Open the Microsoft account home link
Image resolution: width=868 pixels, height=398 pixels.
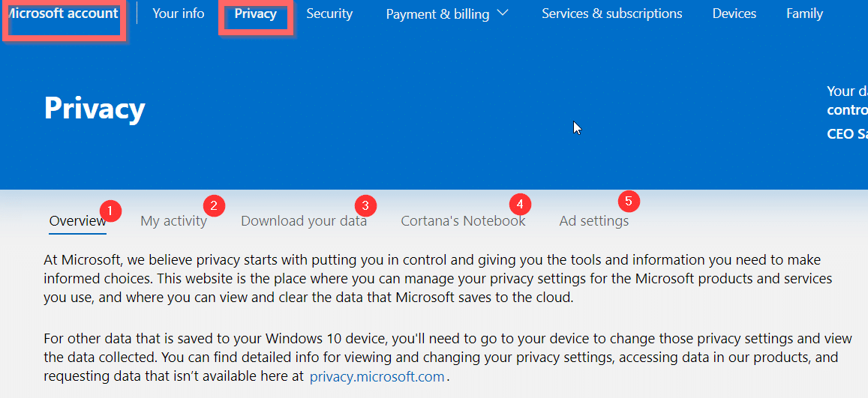64,13
